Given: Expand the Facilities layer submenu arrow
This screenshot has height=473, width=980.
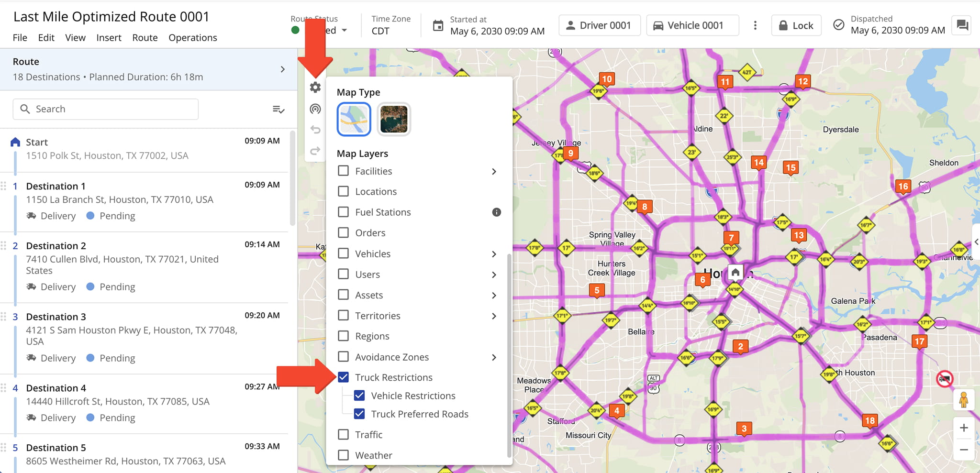Looking at the screenshot, I should [494, 172].
